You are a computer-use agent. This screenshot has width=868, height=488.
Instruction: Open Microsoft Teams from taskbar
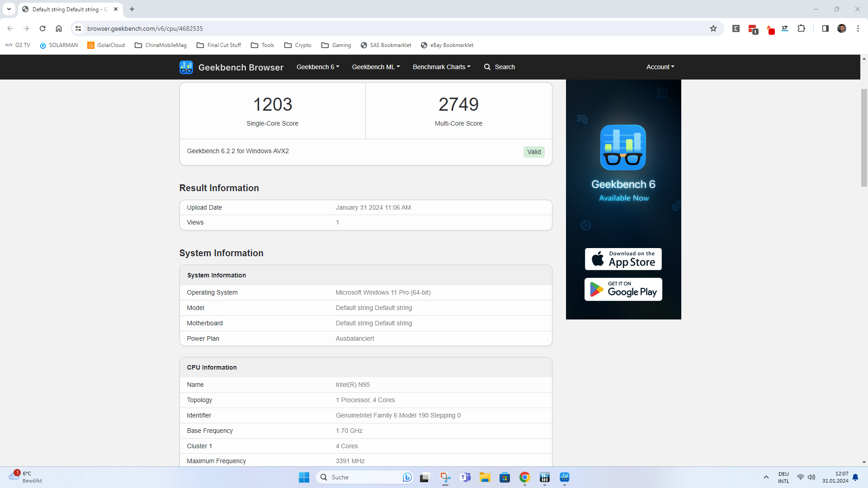465,477
